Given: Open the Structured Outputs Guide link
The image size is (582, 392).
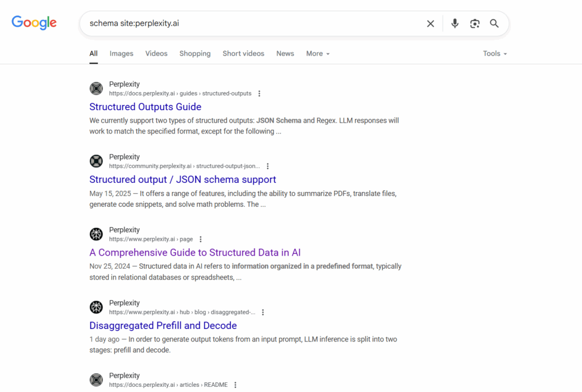Looking at the screenshot, I should coord(145,107).
